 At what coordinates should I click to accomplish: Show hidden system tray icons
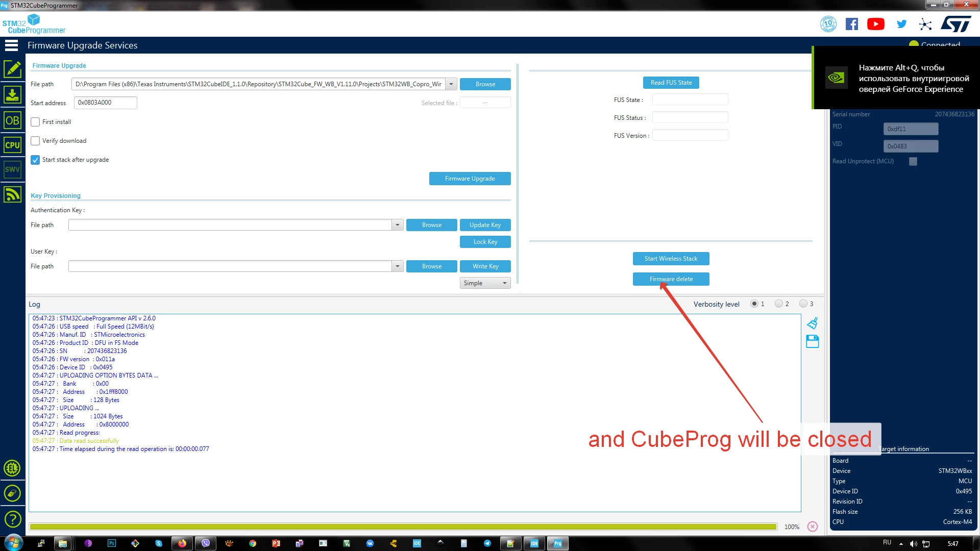coord(901,544)
